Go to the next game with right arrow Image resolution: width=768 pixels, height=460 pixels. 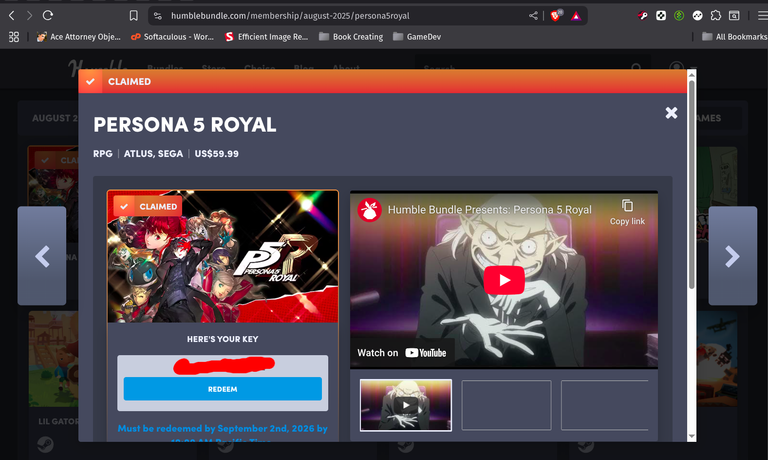point(733,256)
